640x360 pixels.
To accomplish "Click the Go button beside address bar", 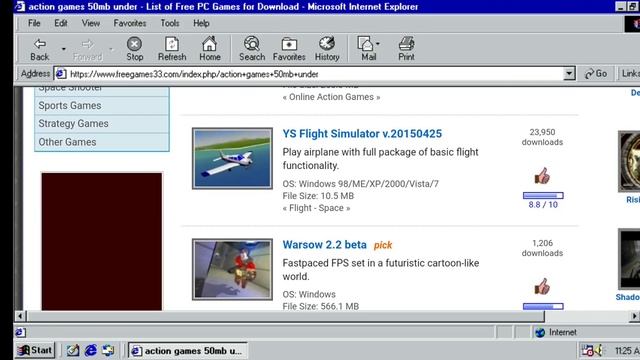I will pyautogui.click(x=596, y=74).
